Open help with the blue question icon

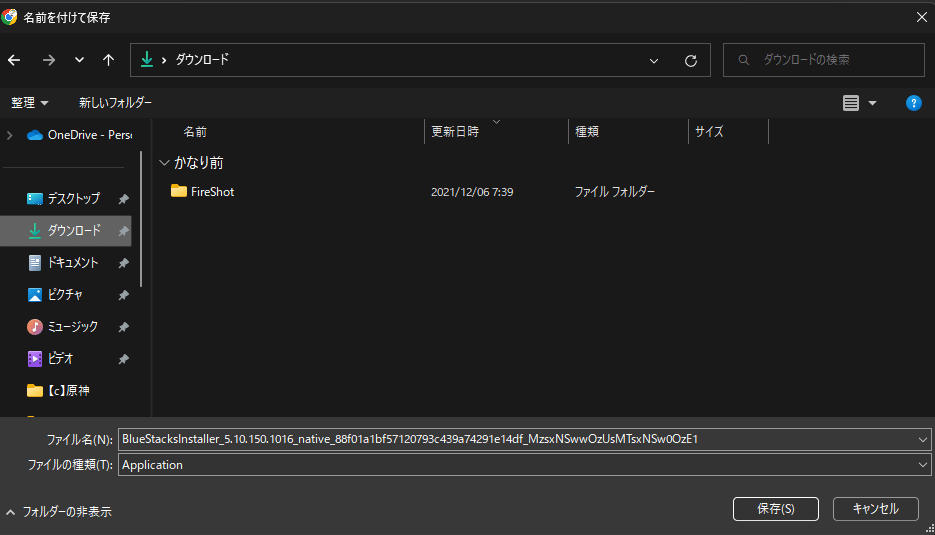(914, 103)
